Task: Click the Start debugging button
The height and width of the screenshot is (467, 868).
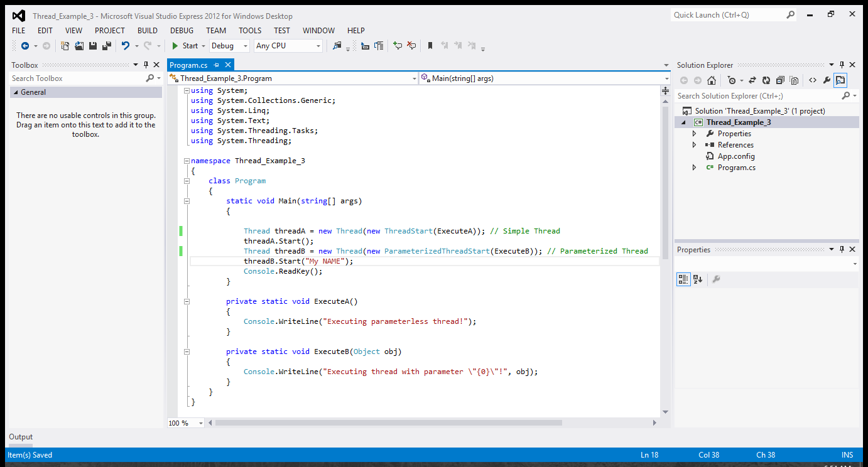Action: coord(185,46)
